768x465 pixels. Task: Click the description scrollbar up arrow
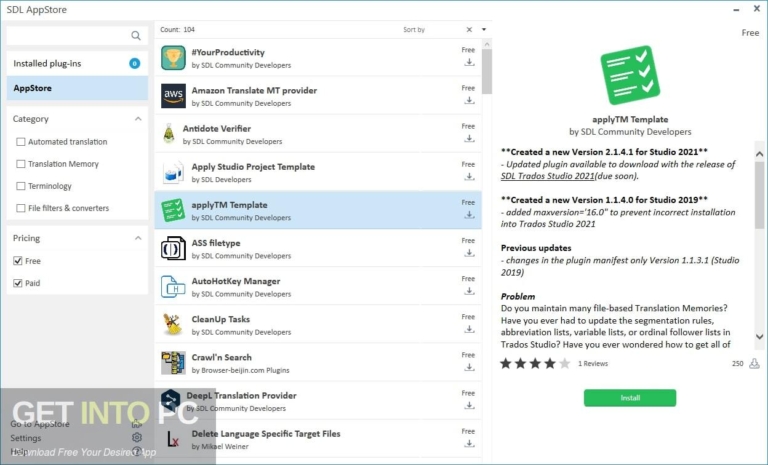[759, 154]
